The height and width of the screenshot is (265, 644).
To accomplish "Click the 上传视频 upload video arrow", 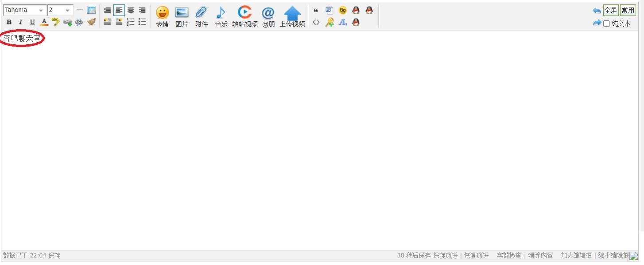I will [x=292, y=16].
